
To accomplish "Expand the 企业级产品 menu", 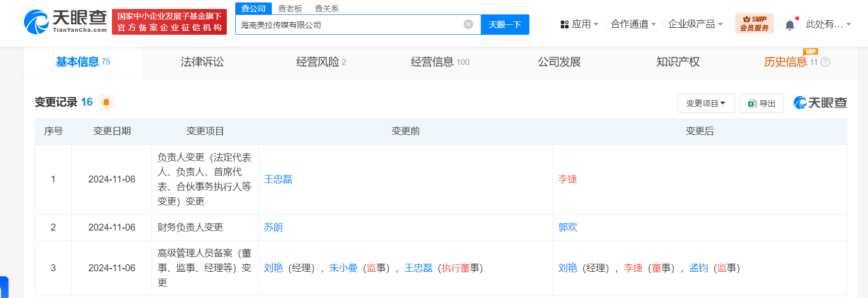I will (x=695, y=24).
